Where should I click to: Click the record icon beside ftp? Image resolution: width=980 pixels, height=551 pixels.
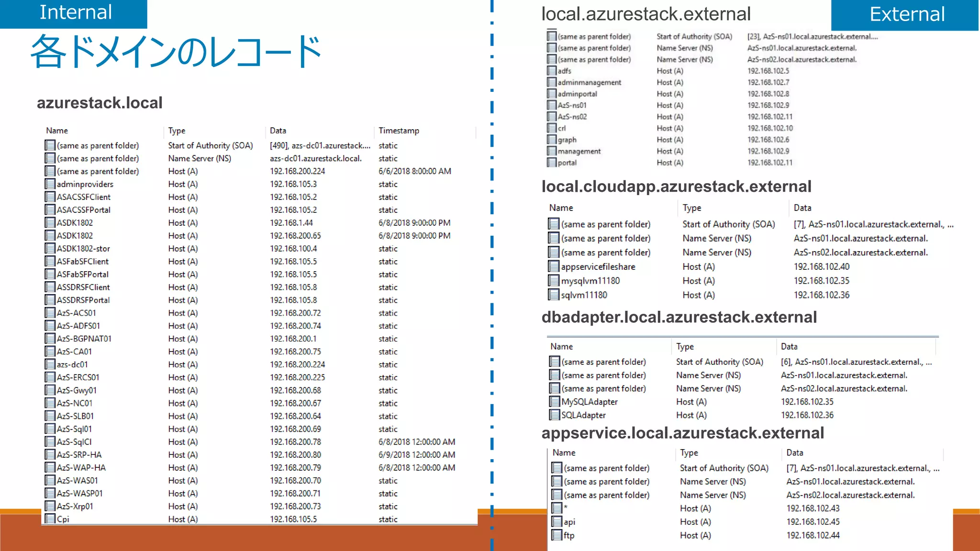(x=557, y=535)
